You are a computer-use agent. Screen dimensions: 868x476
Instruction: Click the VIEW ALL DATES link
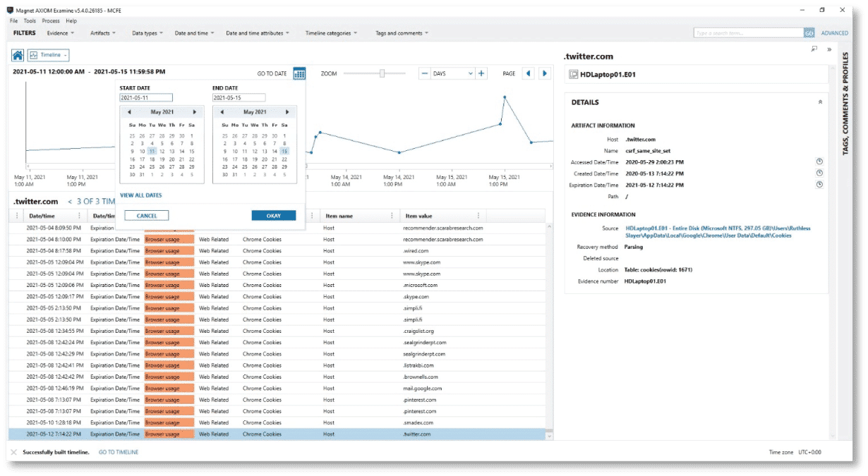pos(140,195)
